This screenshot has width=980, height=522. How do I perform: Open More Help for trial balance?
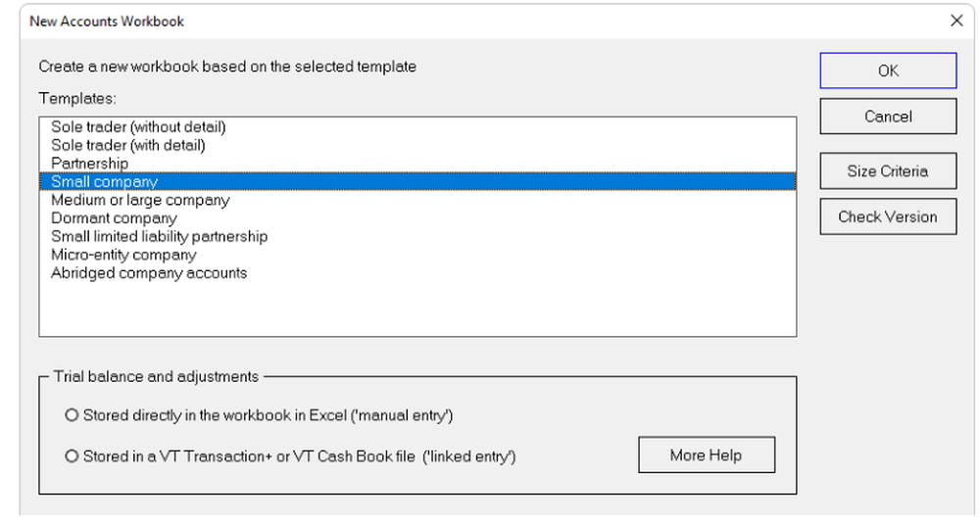(x=706, y=454)
